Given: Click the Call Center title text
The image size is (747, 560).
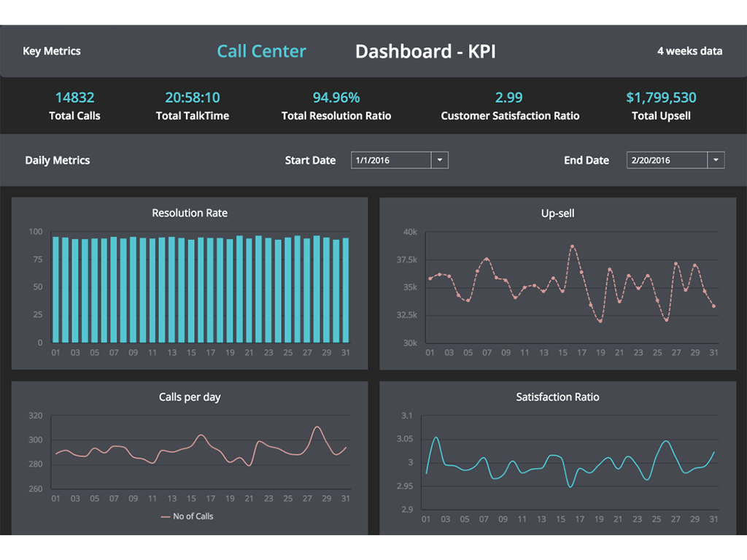Looking at the screenshot, I should (x=261, y=51).
